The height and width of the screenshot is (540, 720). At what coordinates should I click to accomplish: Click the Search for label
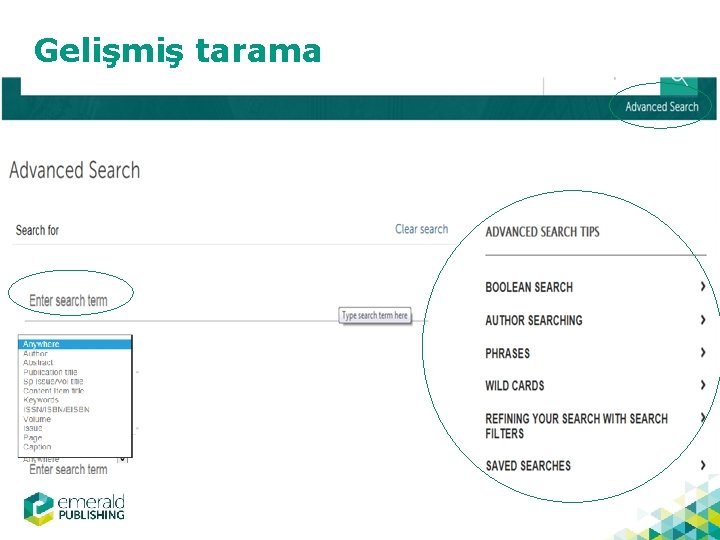(x=37, y=230)
